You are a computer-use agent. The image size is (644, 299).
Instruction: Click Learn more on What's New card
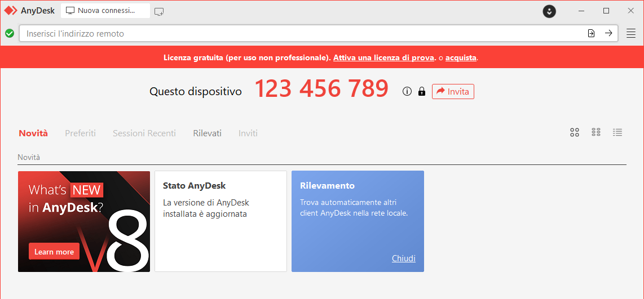(54, 252)
